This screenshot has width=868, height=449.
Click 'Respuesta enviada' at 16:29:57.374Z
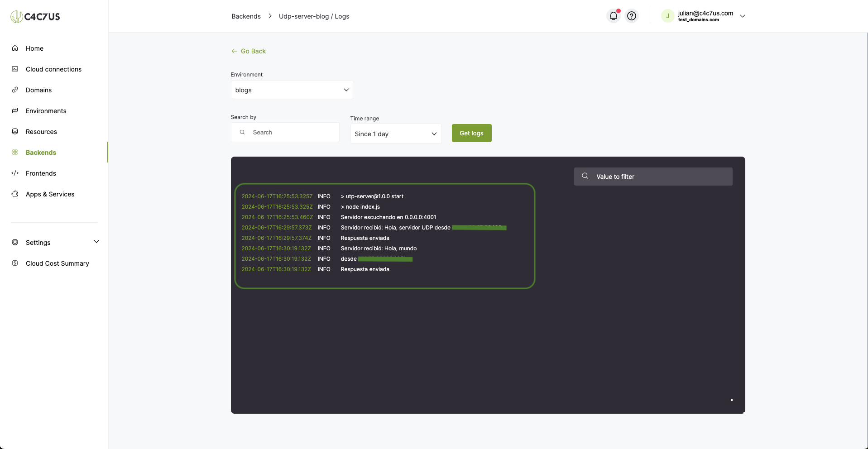364,238
